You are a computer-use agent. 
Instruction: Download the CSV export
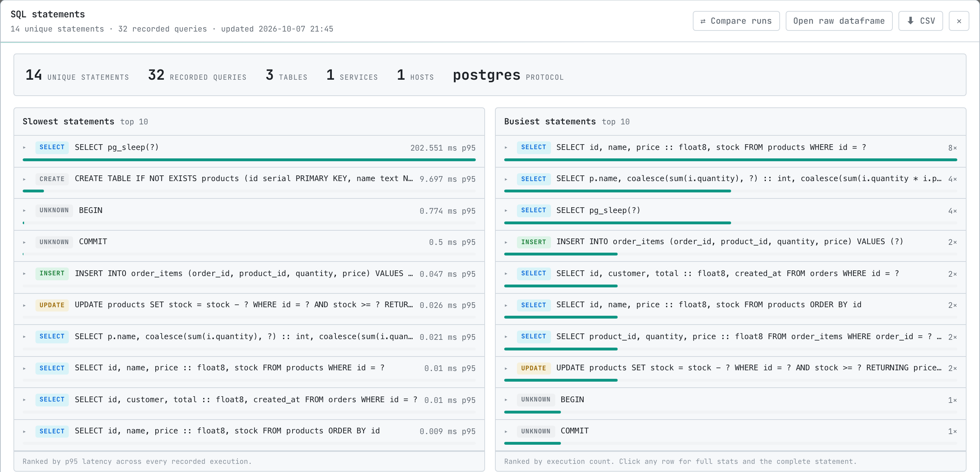[920, 21]
